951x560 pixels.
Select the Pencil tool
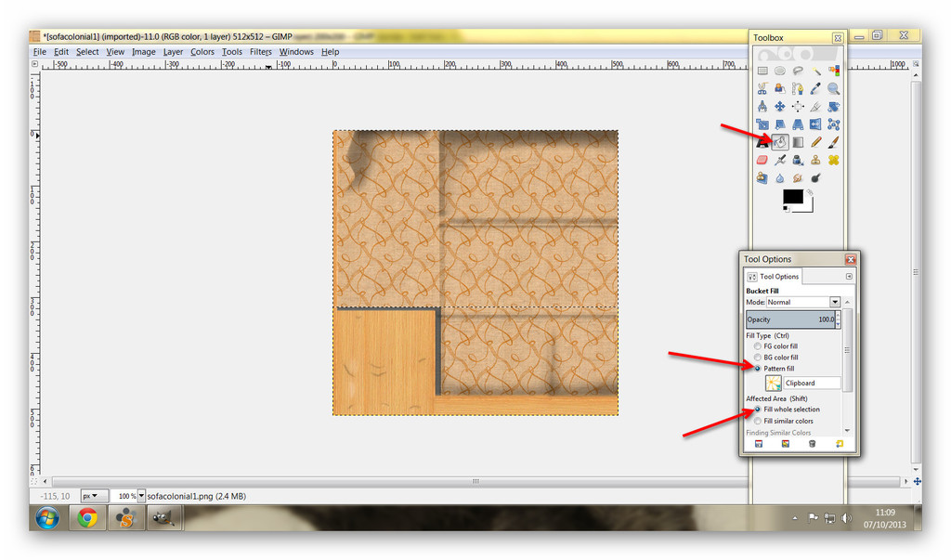[x=815, y=143]
